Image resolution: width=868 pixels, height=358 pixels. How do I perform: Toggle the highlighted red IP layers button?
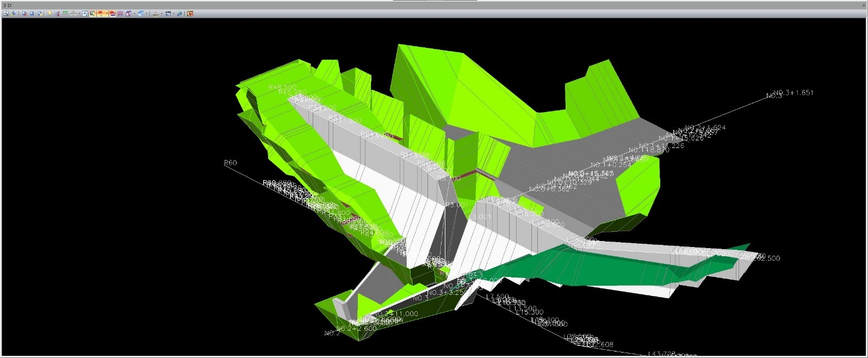[x=113, y=13]
